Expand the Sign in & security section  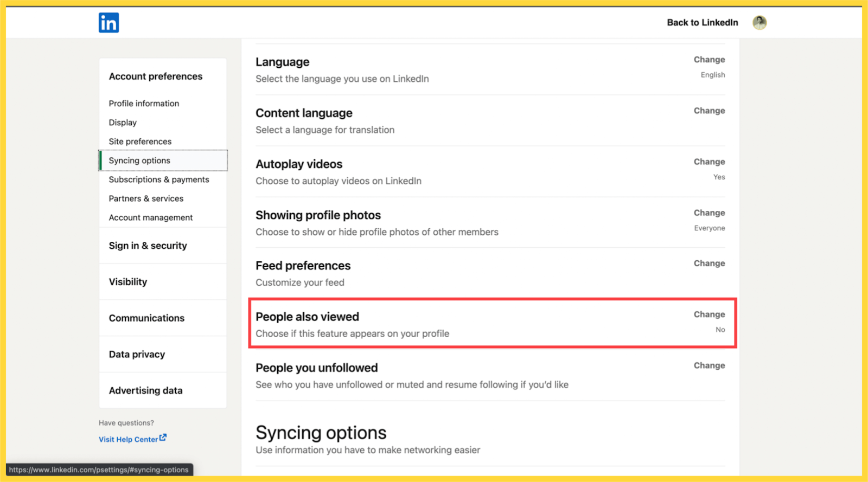tap(148, 246)
